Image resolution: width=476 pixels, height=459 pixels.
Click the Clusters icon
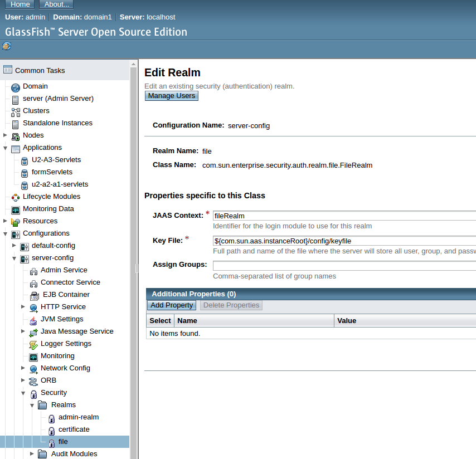point(16,113)
